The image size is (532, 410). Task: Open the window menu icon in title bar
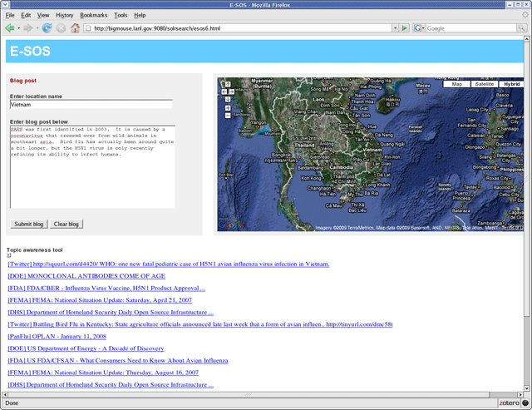coord(4,4)
